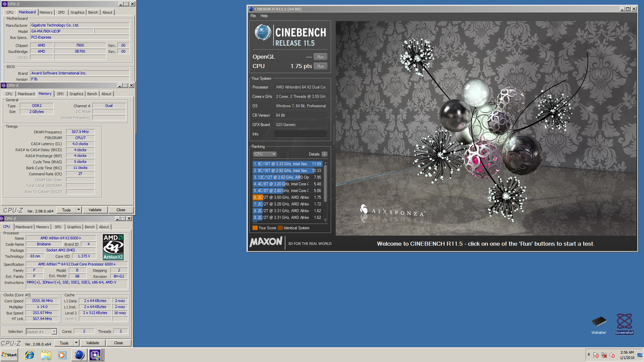Click the MAXON logo in Cinebench

pyautogui.click(x=266, y=242)
